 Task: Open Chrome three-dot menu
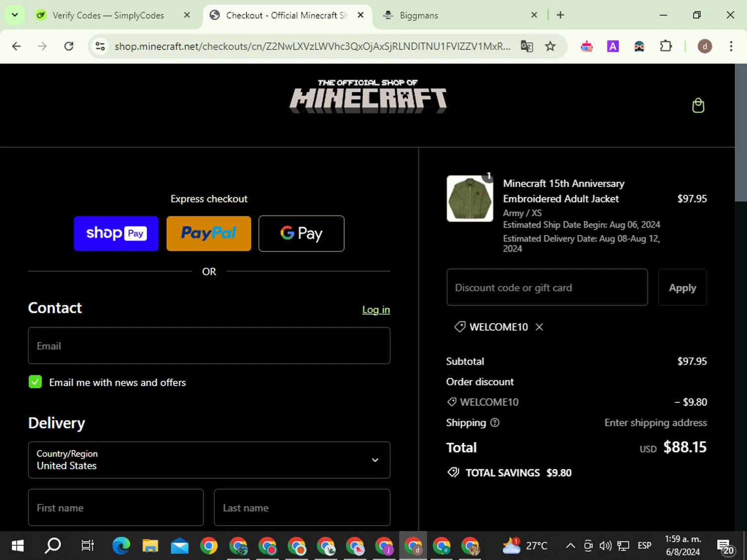(x=731, y=46)
